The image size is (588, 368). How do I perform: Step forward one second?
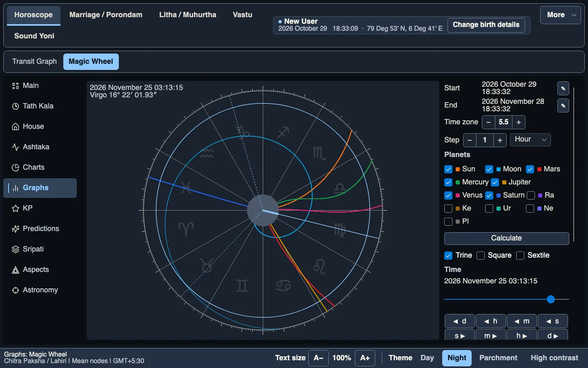point(460,335)
